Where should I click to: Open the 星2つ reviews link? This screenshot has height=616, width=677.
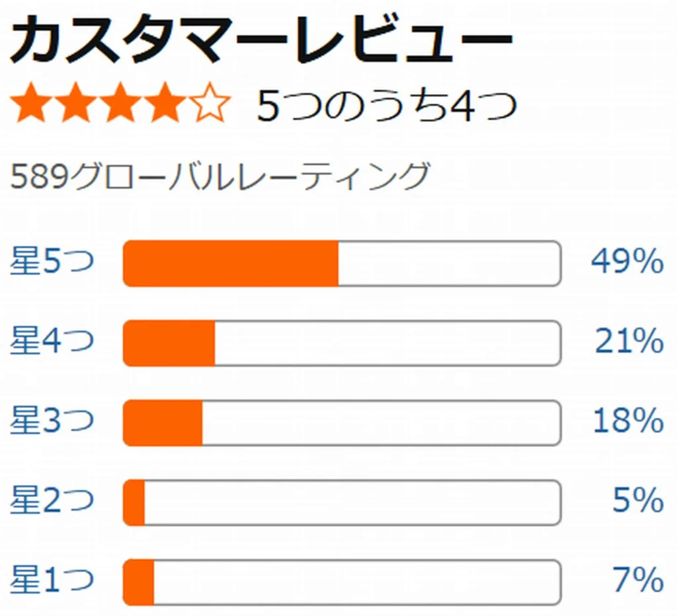tap(52, 500)
